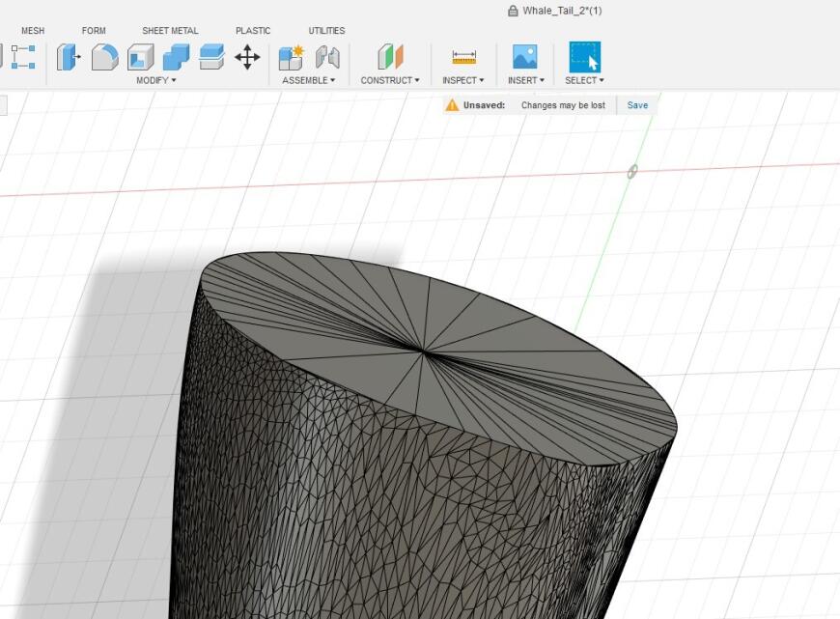This screenshot has height=619, width=840.
Task: Click the Construct offset plane icon
Action: 389,56
